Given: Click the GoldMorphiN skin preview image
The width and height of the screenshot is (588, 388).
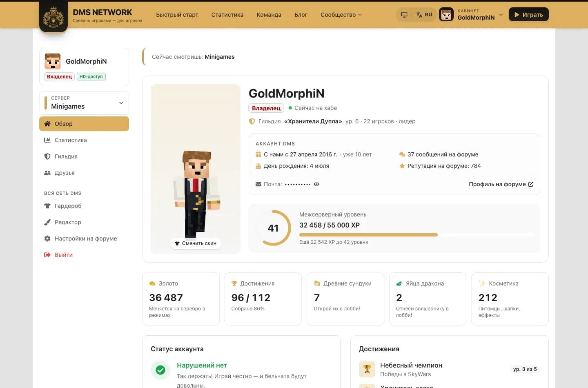Looking at the screenshot, I should tap(196, 169).
